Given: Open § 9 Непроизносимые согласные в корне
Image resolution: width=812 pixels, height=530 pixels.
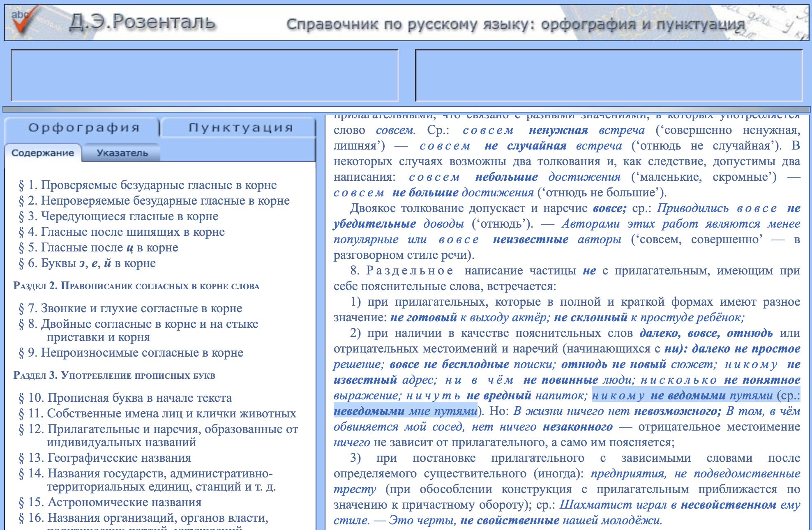Looking at the screenshot, I should tap(131, 353).
